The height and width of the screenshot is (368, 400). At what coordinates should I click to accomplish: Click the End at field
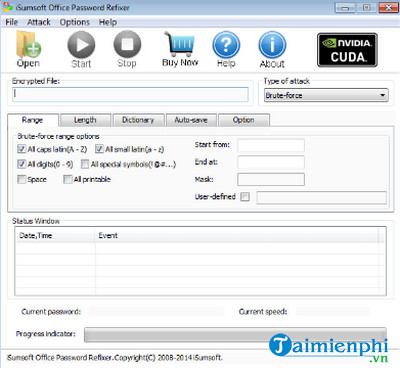271,162
